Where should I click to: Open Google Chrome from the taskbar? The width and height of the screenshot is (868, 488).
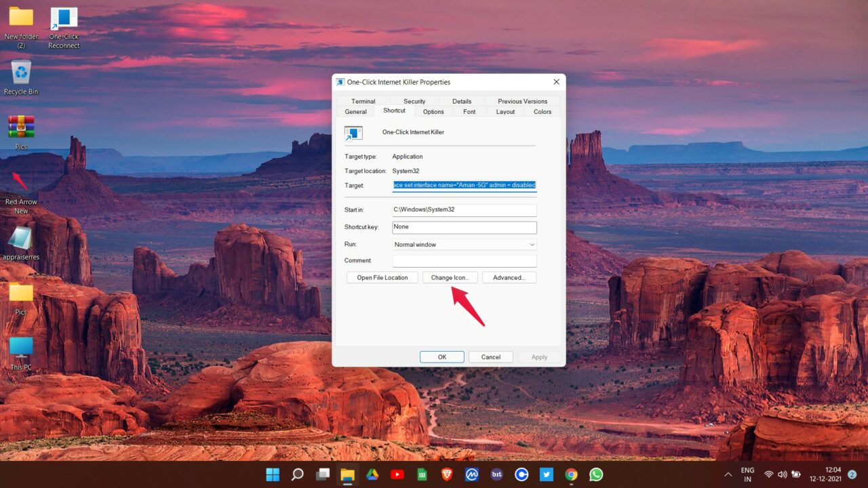pyautogui.click(x=572, y=474)
